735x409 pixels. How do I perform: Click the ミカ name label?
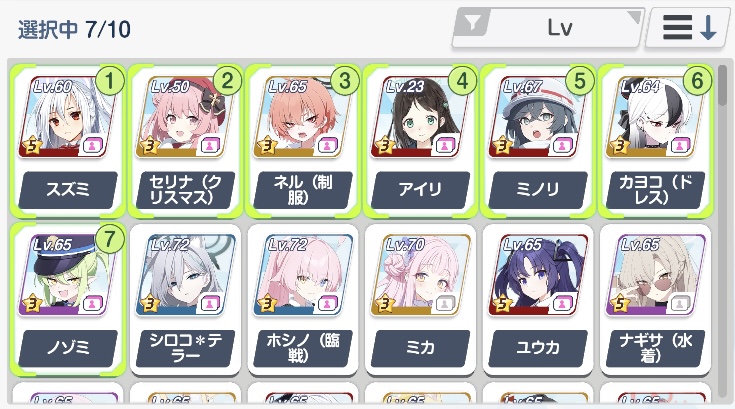pos(420,348)
